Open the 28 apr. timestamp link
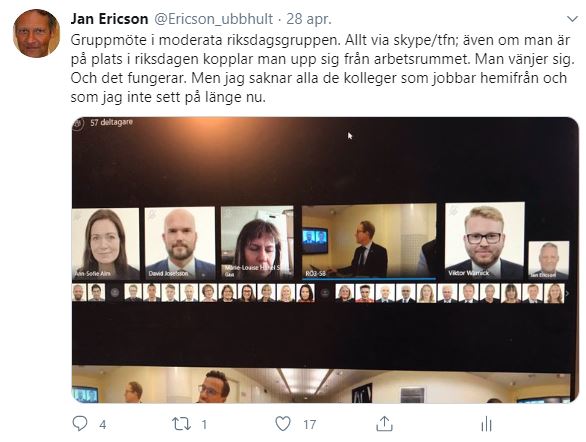 point(309,19)
